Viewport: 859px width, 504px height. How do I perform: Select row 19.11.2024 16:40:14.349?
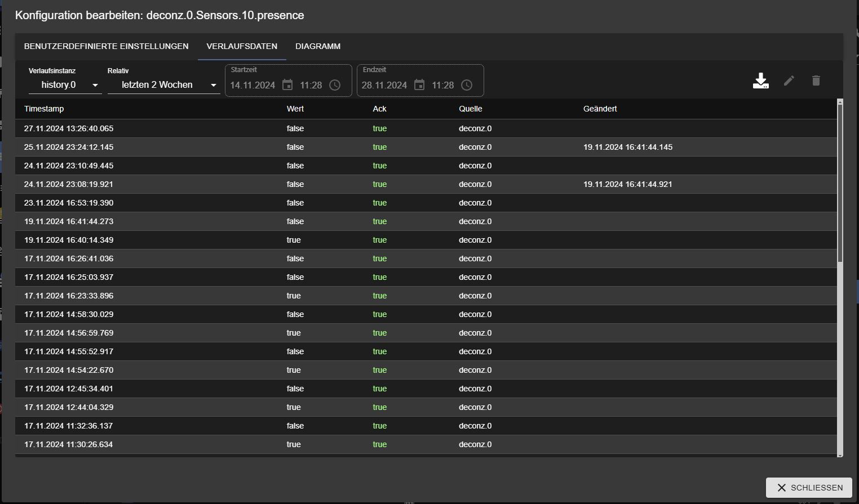426,240
